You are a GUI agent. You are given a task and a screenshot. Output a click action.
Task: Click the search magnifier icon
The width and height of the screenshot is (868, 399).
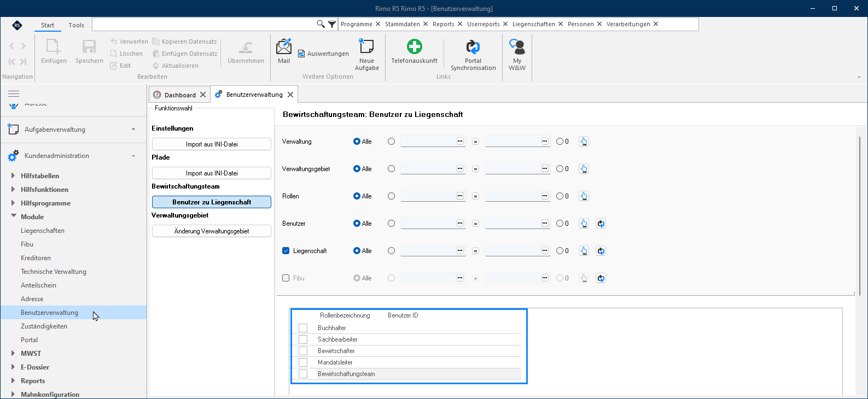pyautogui.click(x=321, y=24)
